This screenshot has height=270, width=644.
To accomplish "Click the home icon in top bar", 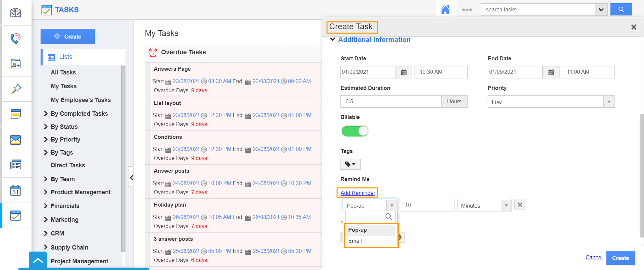I will tap(445, 9).
